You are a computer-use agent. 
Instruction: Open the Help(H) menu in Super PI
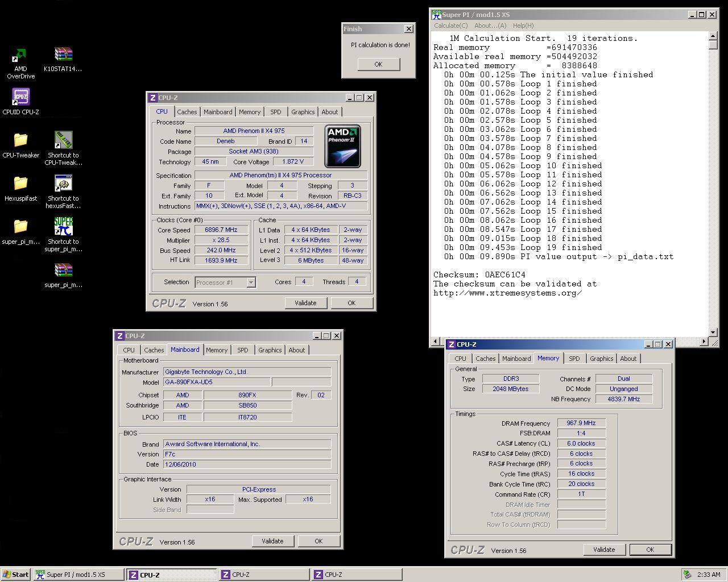pos(523,26)
